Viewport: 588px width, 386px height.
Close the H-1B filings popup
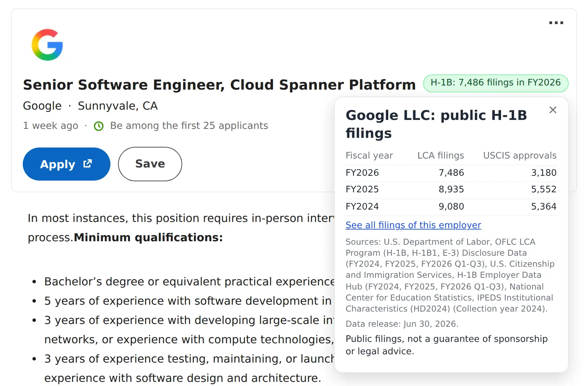pyautogui.click(x=553, y=110)
